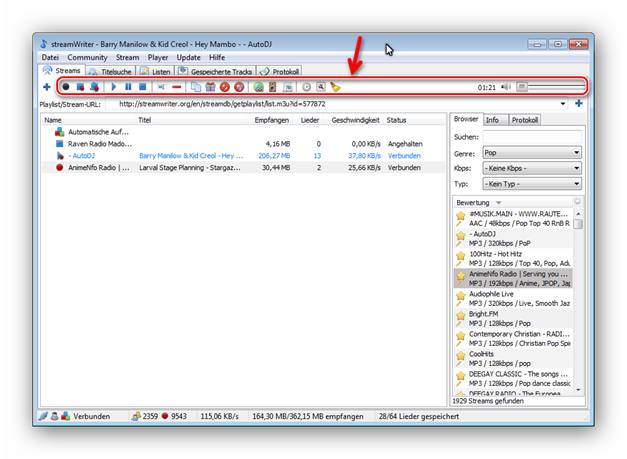Screen dimensions: 627x459
Task: Click the green globe toolbar icon
Action: 259,87
